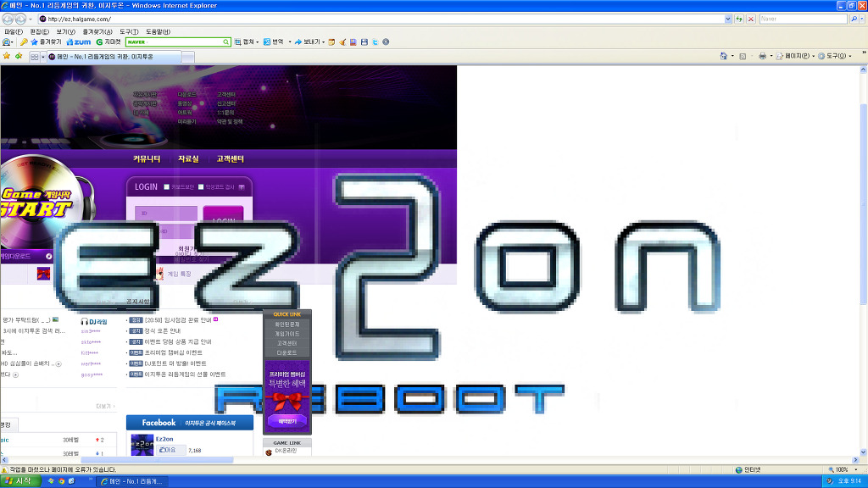Click the 자료실 navigation link

click(187, 159)
